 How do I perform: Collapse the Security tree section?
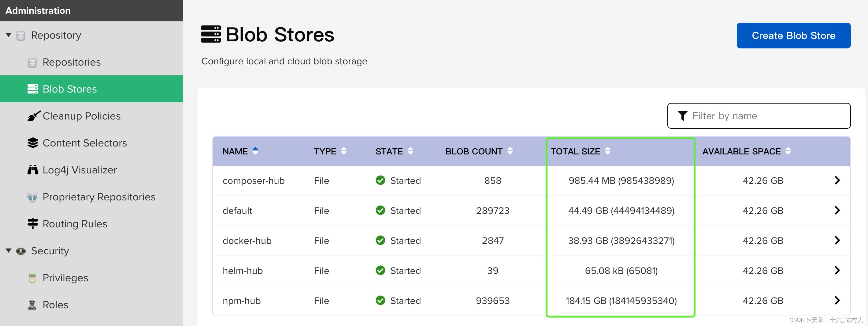pyautogui.click(x=9, y=251)
